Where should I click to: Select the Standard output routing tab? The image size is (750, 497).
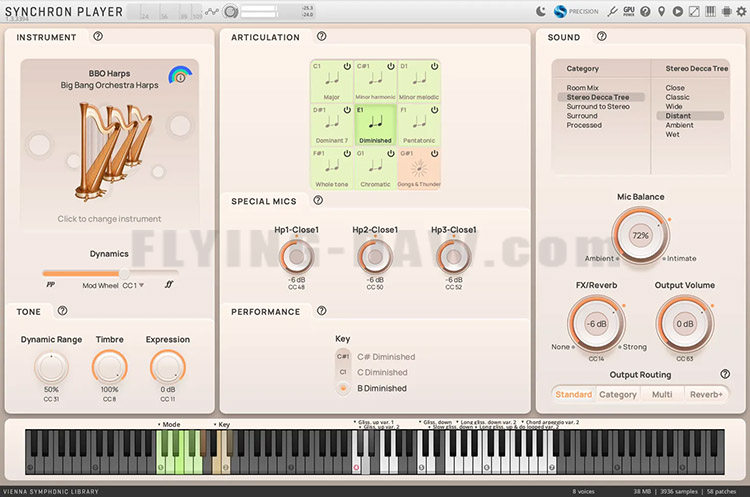click(574, 394)
